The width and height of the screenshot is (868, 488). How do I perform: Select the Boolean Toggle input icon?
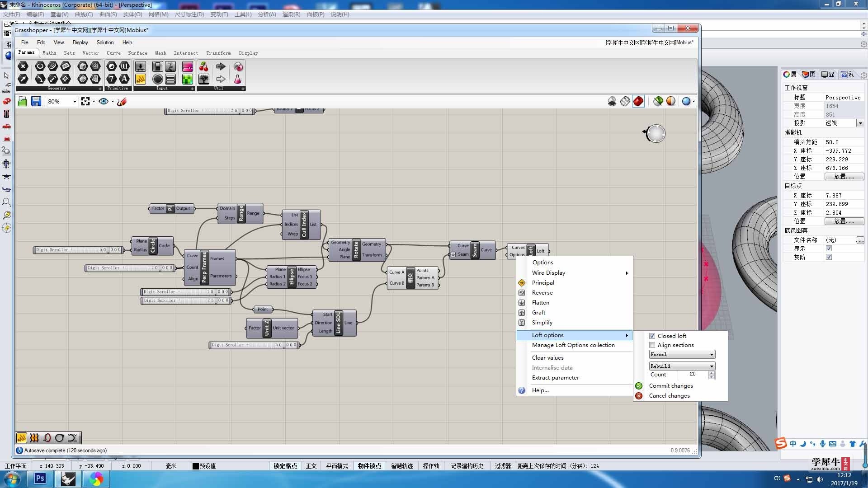157,66
